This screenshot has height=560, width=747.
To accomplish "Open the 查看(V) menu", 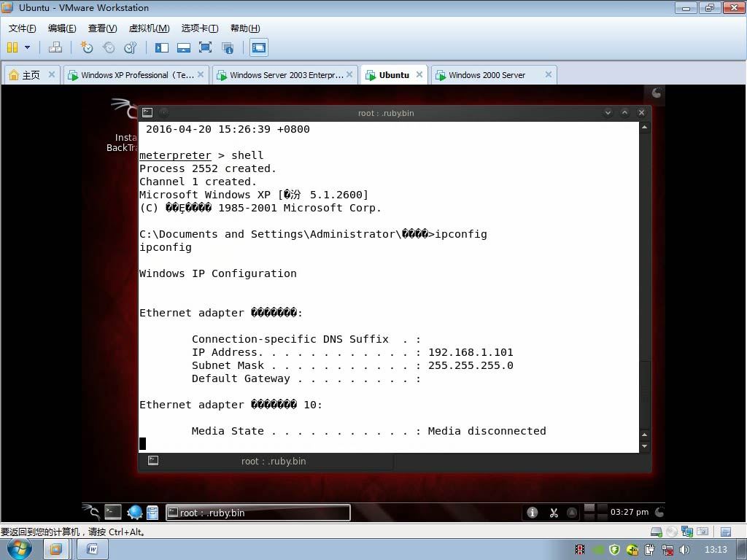I will tap(102, 28).
